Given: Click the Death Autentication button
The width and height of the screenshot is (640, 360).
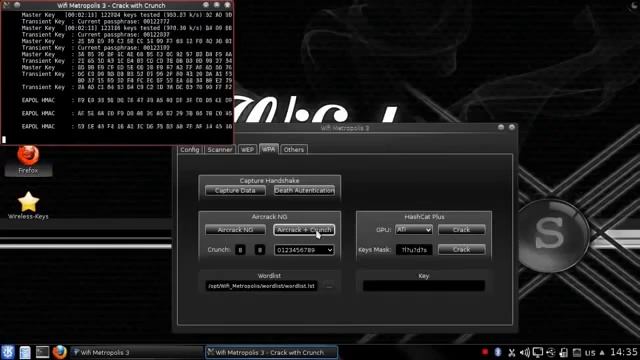Looking at the screenshot, I should tap(304, 191).
